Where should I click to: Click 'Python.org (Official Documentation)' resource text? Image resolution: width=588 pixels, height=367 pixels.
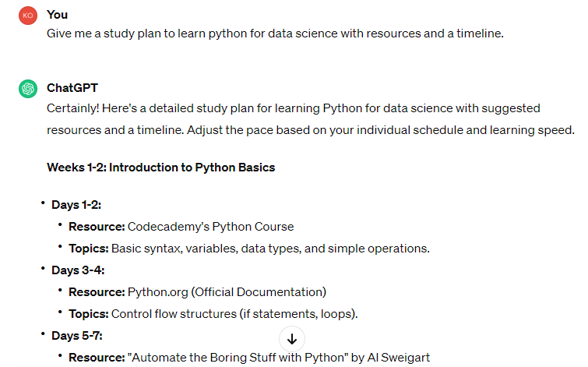coord(227,292)
